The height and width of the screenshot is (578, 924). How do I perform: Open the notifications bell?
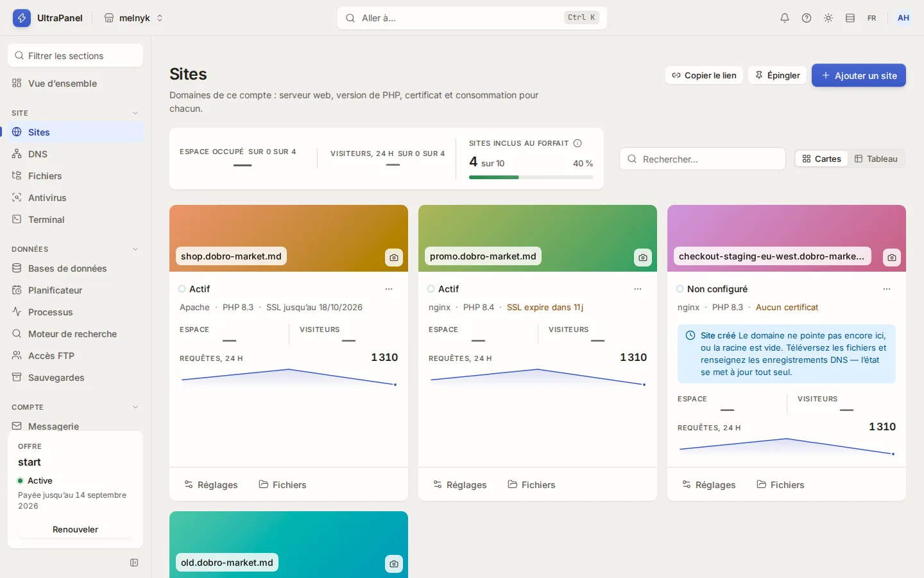click(785, 18)
